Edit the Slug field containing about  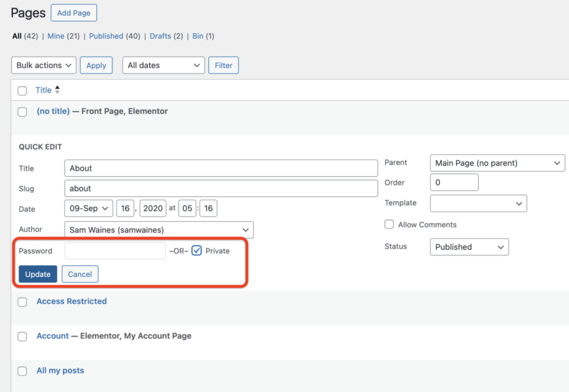(221, 189)
